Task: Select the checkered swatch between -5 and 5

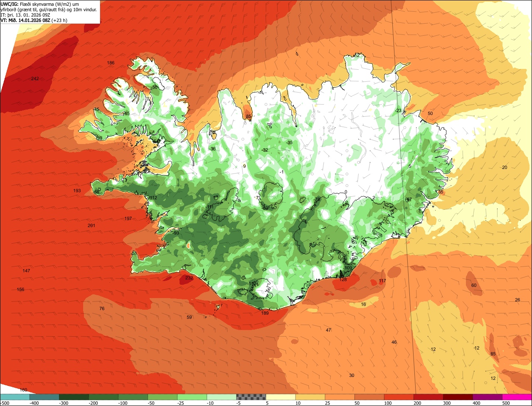Action: [251, 397]
